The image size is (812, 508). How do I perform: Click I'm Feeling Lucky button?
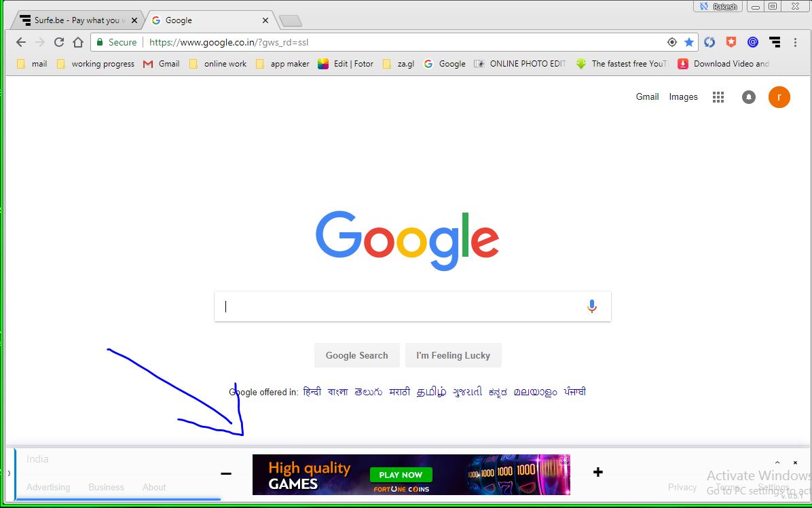point(453,355)
